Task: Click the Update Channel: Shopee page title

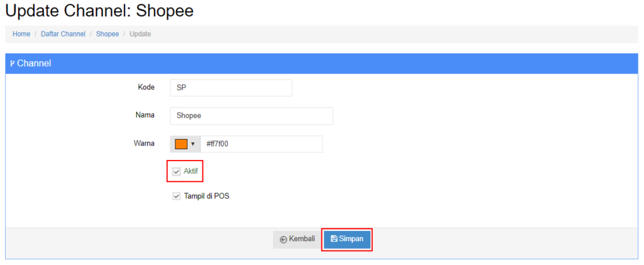Action: (x=99, y=11)
